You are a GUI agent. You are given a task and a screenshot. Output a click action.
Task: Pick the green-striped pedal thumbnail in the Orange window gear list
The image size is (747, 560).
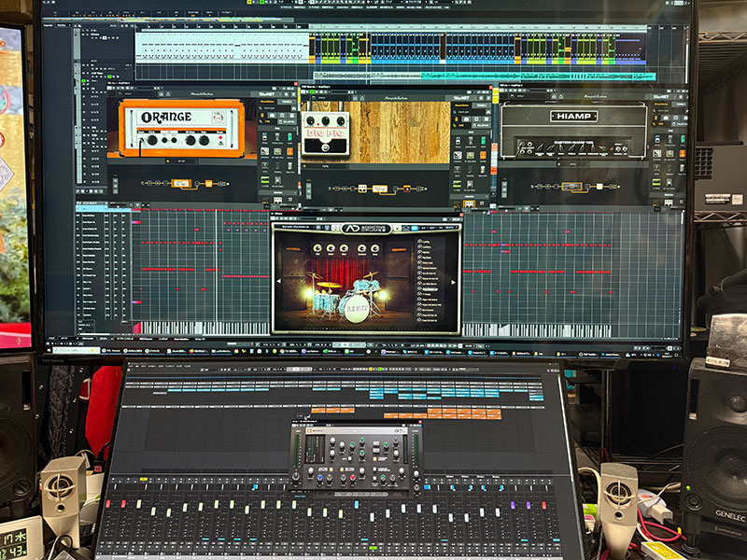pos(265,180)
